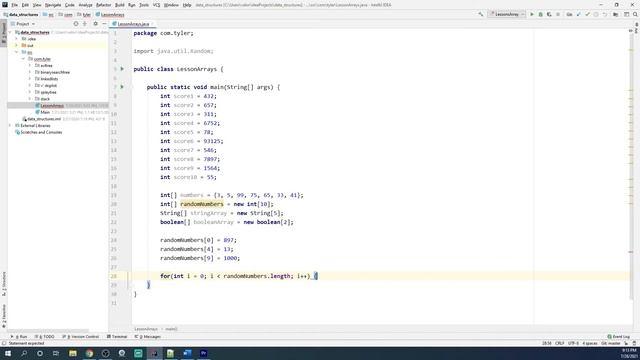640x360 pixels.
Task: Open the Search Everywhere magnifier
Action: coord(635,14)
